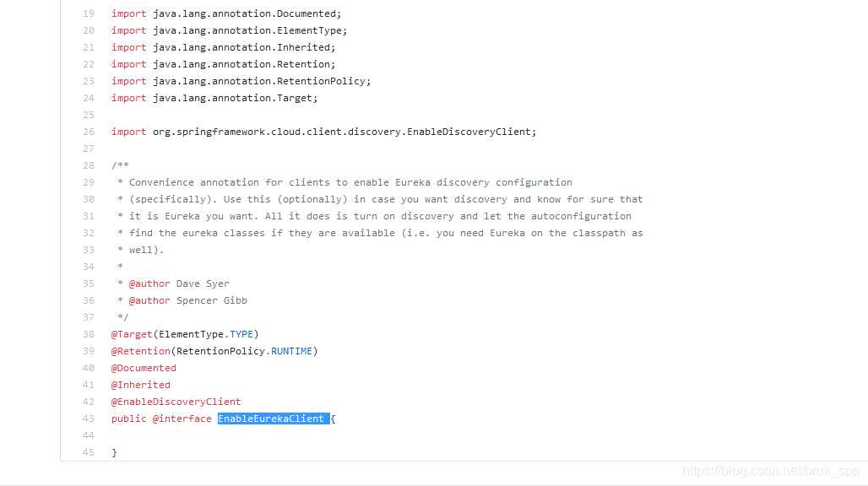Click comment line 'find the eureka classes'
Image resolution: width=868 pixels, height=486 pixels.
point(386,233)
